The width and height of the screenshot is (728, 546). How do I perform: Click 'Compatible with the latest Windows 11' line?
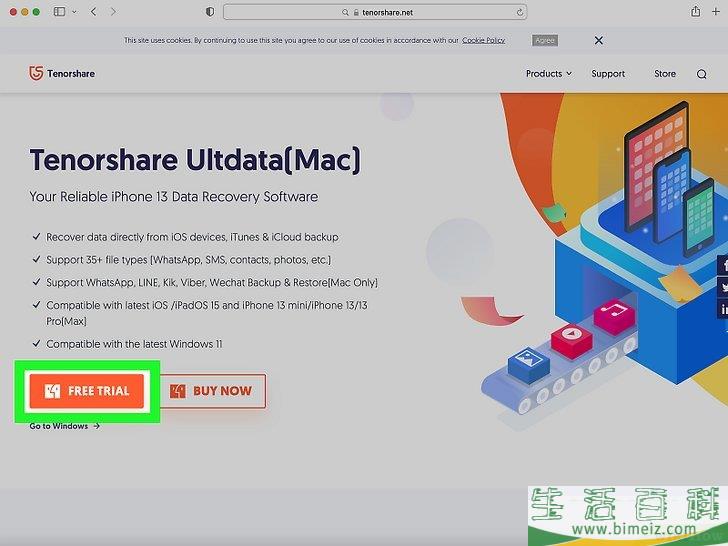tap(134, 344)
